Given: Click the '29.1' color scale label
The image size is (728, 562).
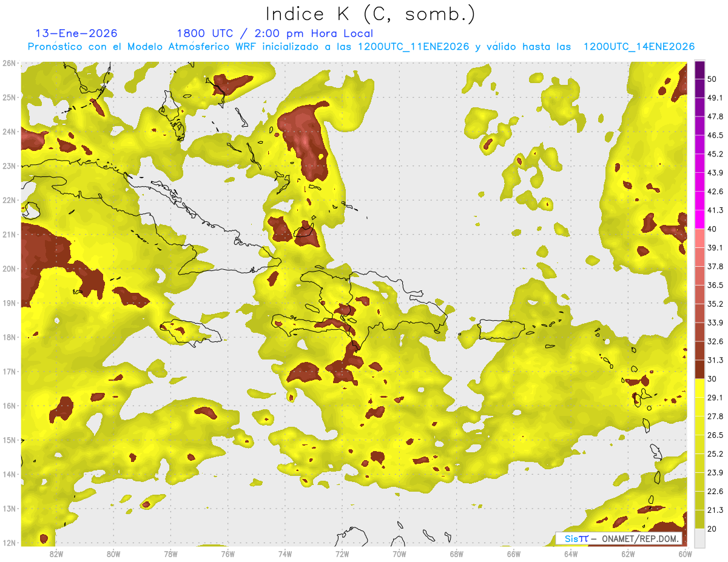Looking at the screenshot, I should tap(715, 398).
